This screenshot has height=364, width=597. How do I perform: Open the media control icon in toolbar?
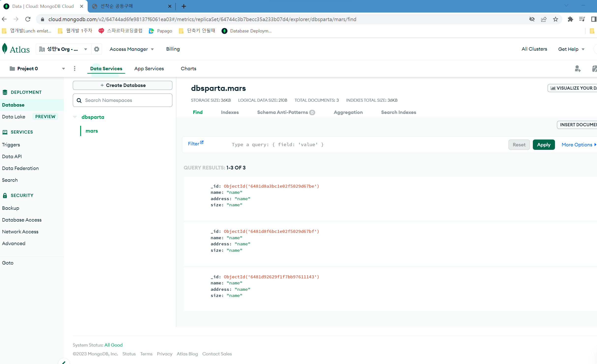click(582, 19)
